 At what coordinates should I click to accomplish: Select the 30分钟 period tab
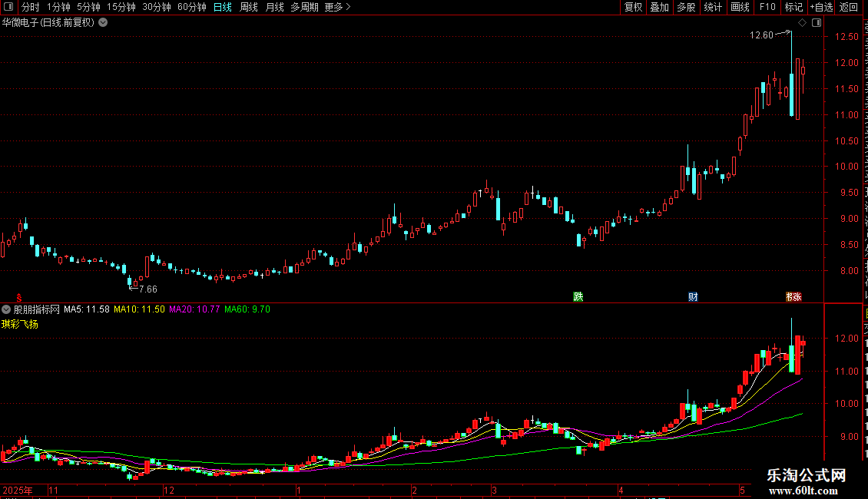(157, 7)
